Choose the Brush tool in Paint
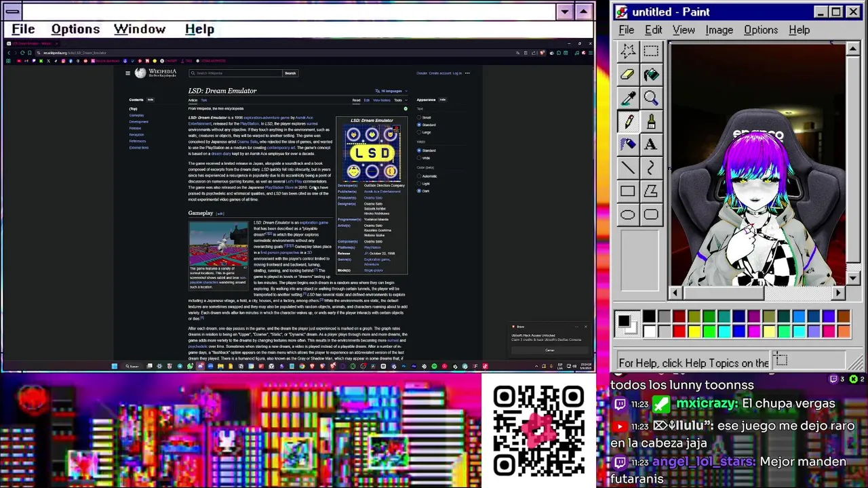The image size is (868, 488). pyautogui.click(x=651, y=121)
